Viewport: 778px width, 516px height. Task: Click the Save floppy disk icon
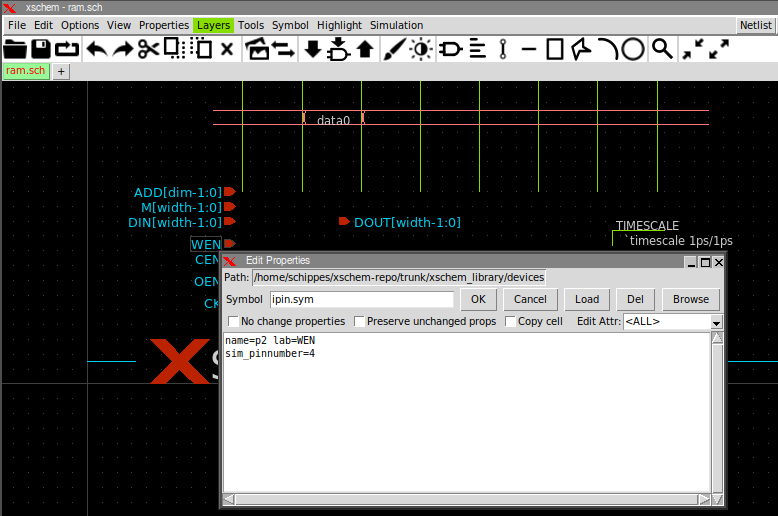(41, 48)
